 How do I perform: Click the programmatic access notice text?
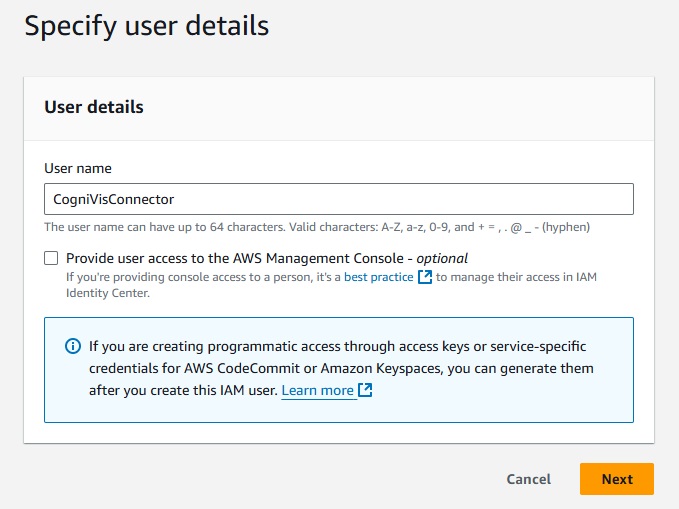coord(337,347)
